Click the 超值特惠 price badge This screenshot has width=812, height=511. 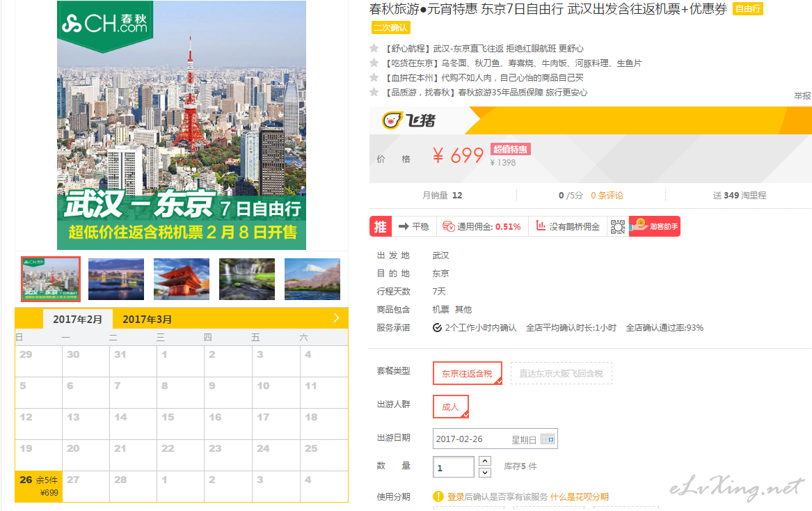coord(510,149)
